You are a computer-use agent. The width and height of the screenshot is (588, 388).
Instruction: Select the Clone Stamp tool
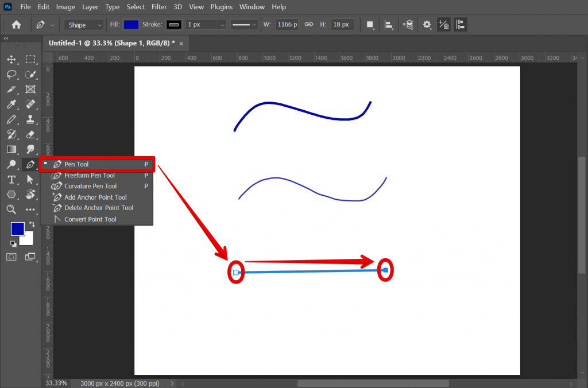pyautogui.click(x=30, y=119)
